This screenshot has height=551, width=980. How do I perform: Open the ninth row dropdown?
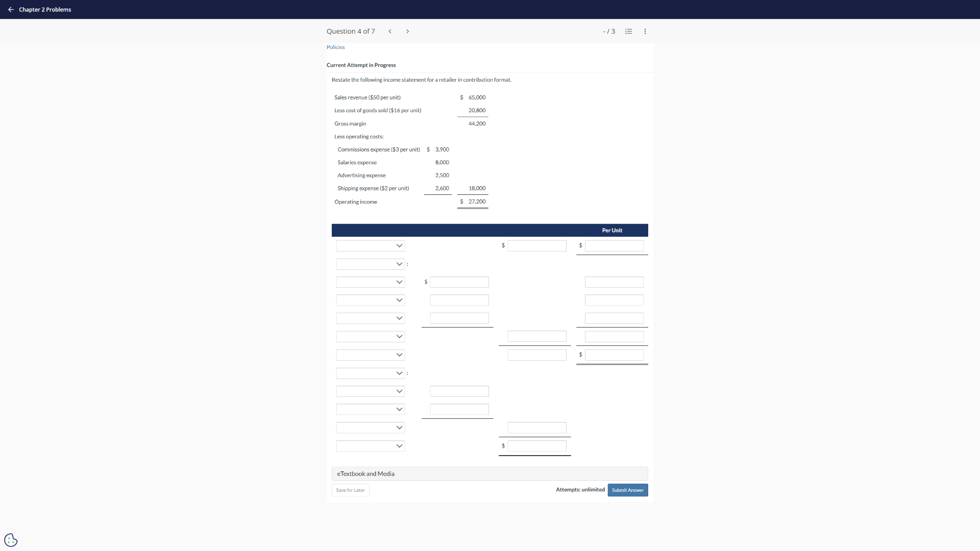click(371, 391)
